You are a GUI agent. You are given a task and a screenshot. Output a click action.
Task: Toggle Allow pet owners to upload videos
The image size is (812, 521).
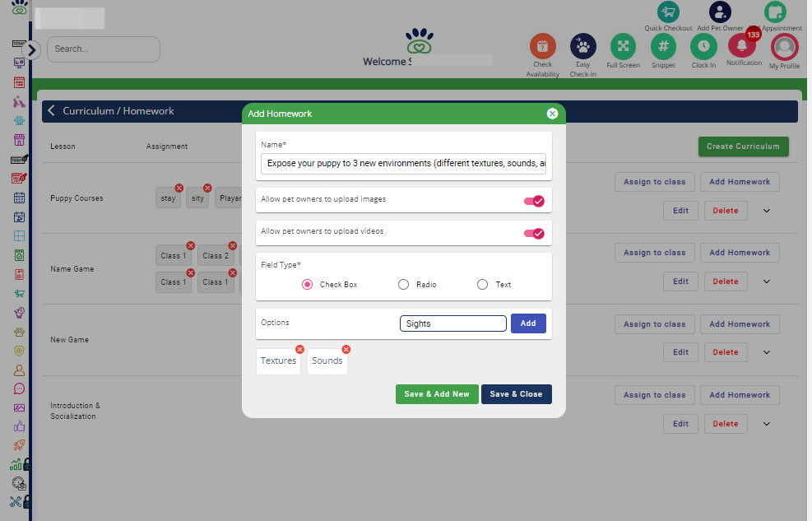pos(534,234)
